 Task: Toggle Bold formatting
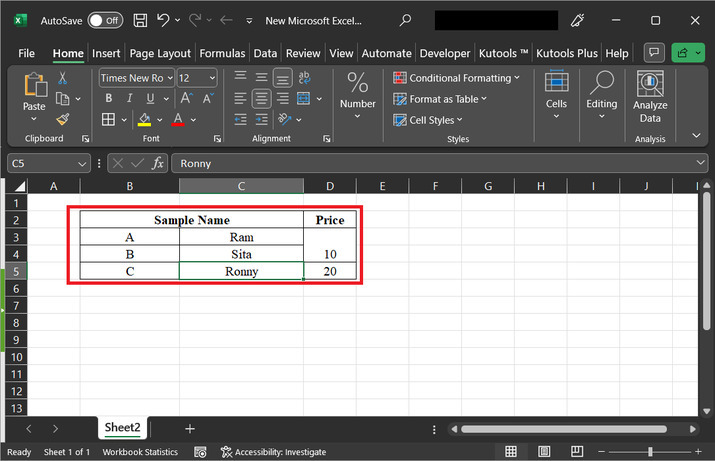click(x=108, y=98)
